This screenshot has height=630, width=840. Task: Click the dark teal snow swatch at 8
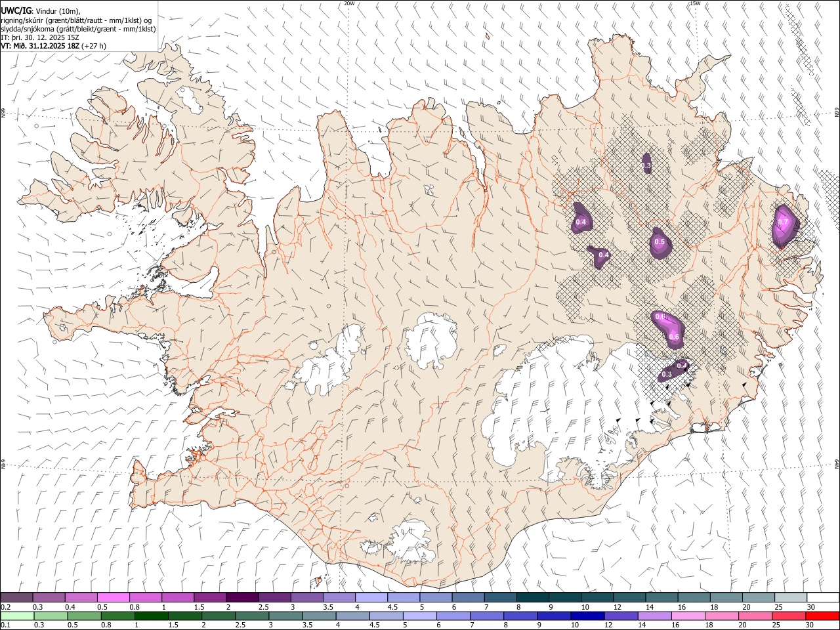tap(533, 597)
